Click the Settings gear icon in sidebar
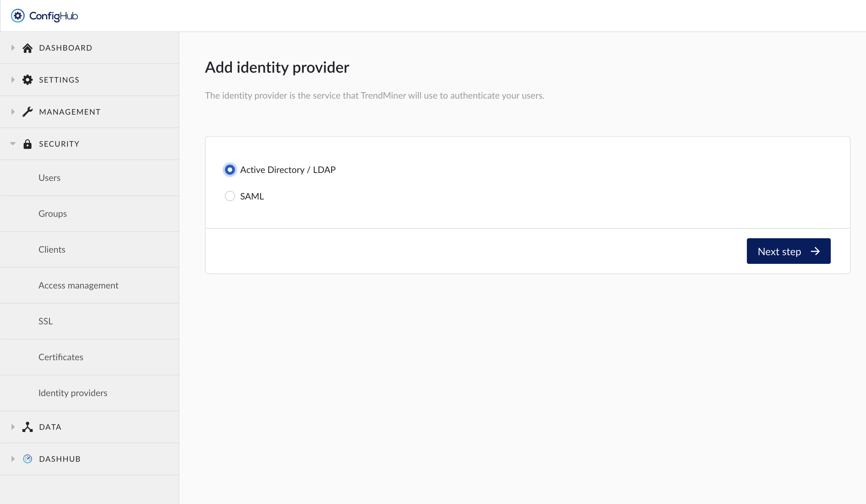The width and height of the screenshot is (866, 504). coord(28,79)
